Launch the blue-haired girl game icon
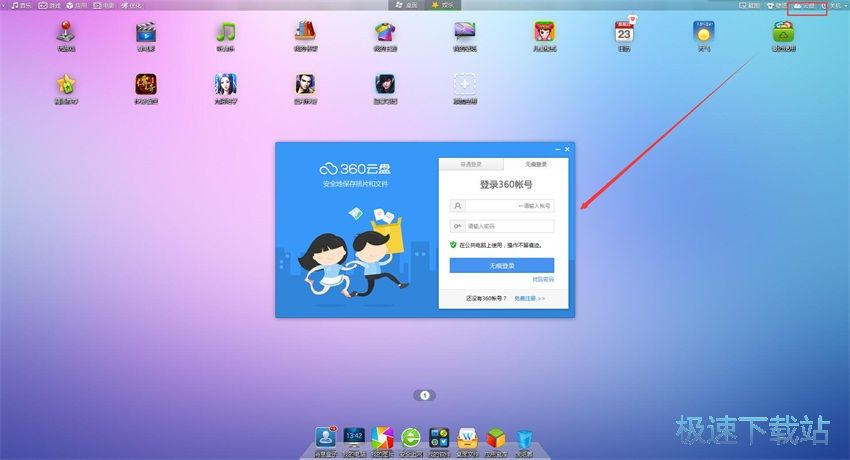Viewport: 850px width, 460px height. click(x=226, y=85)
